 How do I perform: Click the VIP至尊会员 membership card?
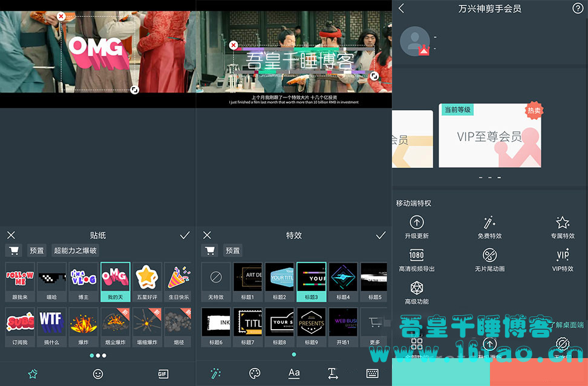489,136
